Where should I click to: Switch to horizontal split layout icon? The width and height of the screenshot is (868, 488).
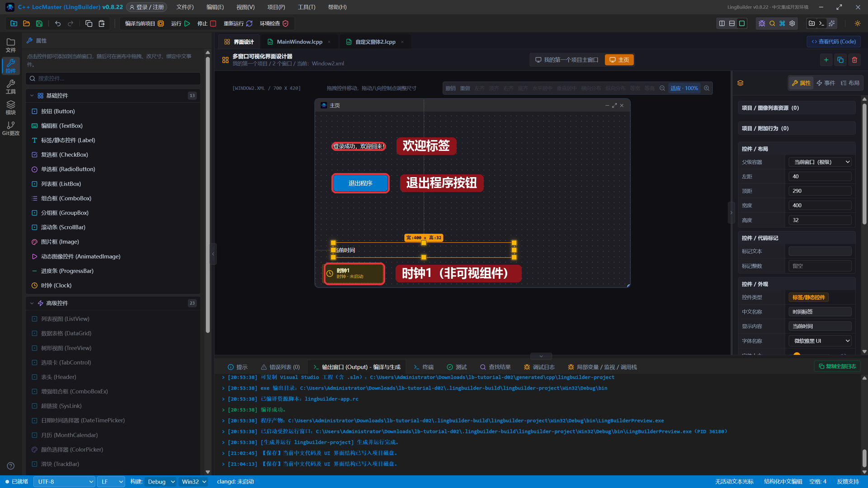[732, 23]
